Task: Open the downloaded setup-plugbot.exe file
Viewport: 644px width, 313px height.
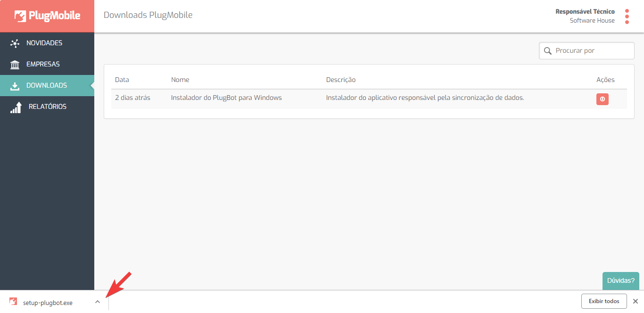Action: tap(48, 303)
